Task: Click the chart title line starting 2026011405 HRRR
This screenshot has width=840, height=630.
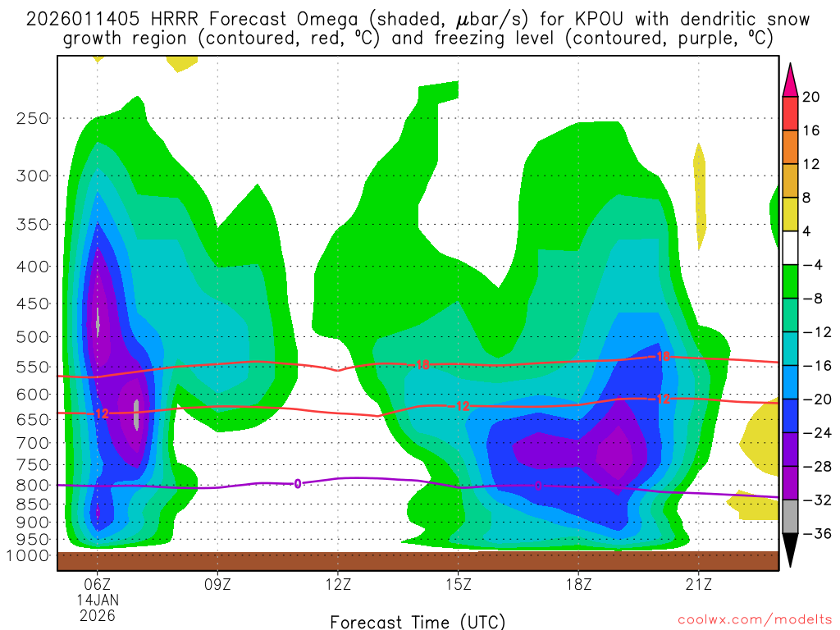Action: point(418,20)
